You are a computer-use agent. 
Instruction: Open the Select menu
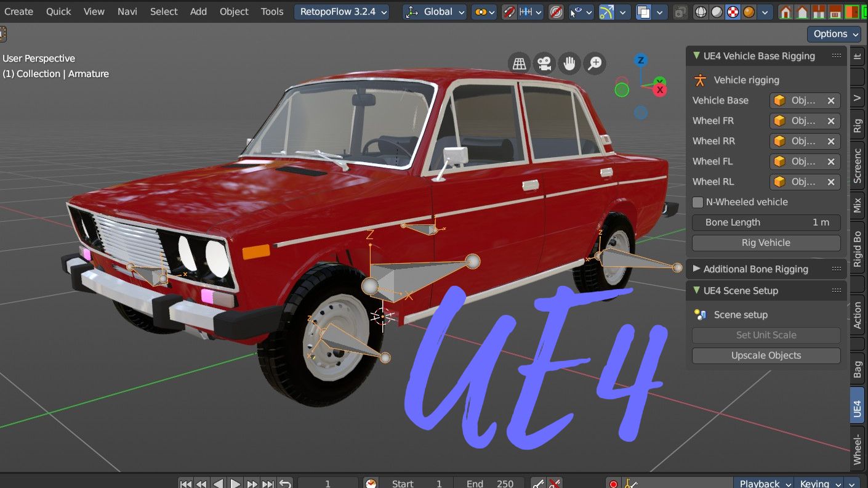(x=164, y=12)
